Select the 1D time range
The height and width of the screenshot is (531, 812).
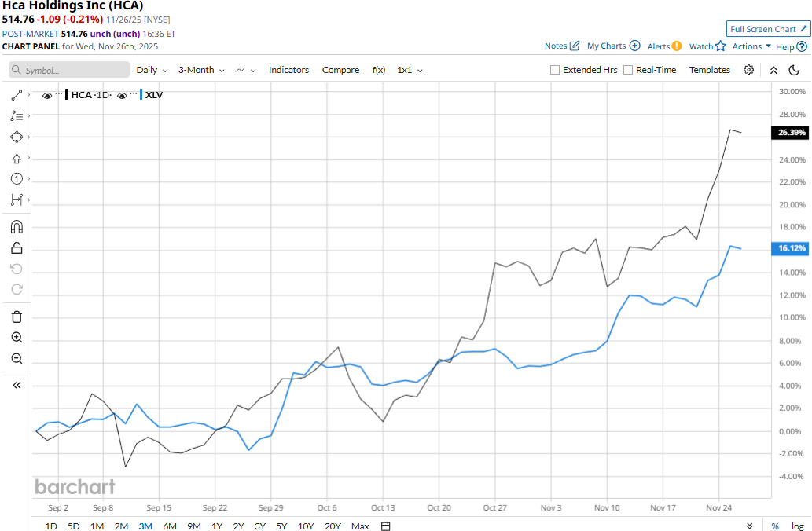[51, 526]
